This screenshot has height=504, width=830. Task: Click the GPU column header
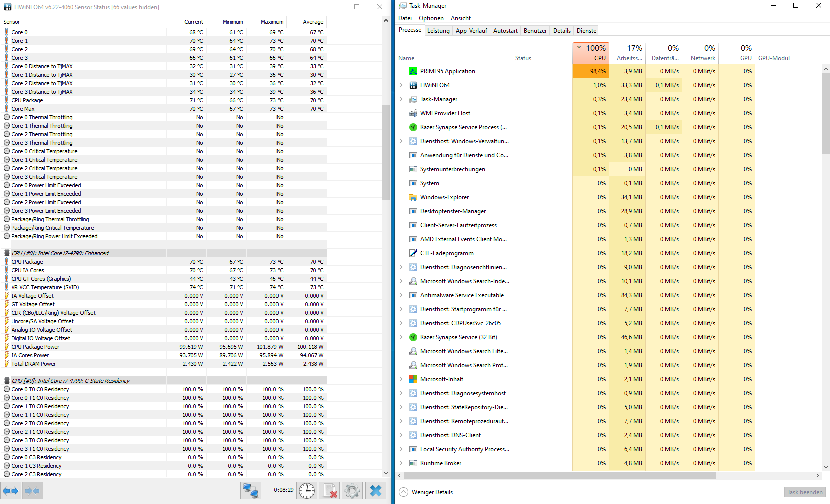[737, 53]
